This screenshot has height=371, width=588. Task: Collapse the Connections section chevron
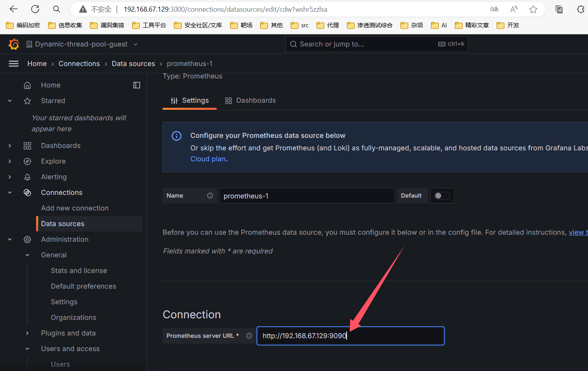pos(10,193)
